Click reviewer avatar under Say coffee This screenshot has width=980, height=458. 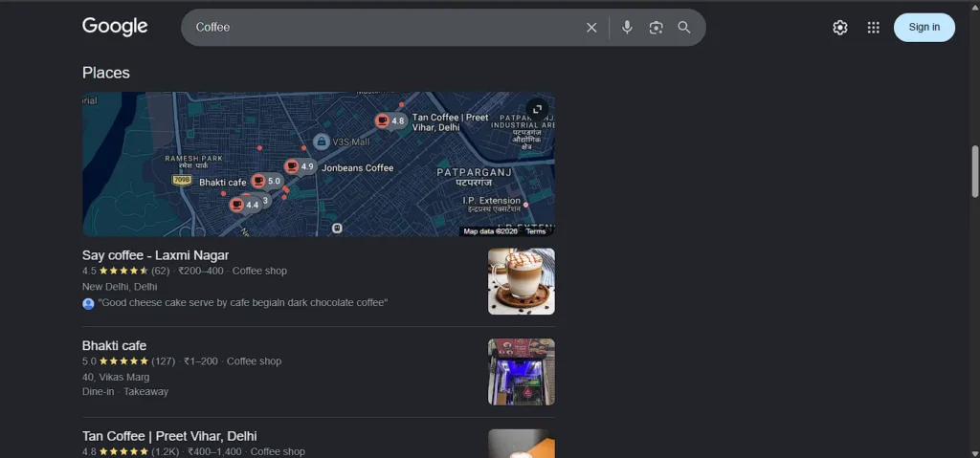(x=88, y=303)
